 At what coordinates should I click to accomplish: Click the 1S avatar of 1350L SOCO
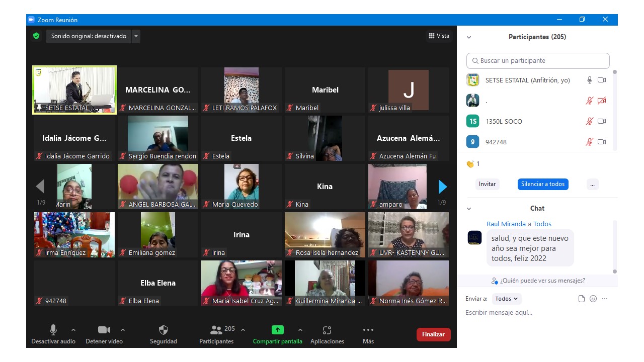472,121
